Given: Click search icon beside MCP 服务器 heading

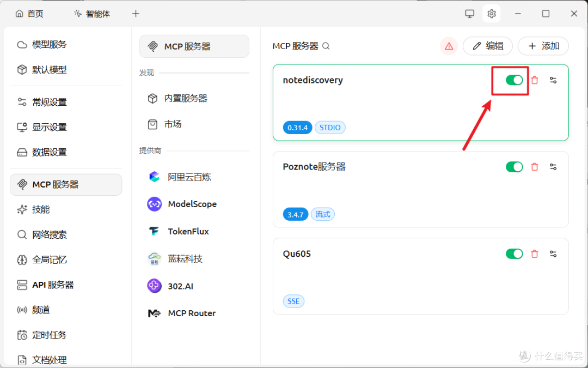Looking at the screenshot, I should coord(326,46).
